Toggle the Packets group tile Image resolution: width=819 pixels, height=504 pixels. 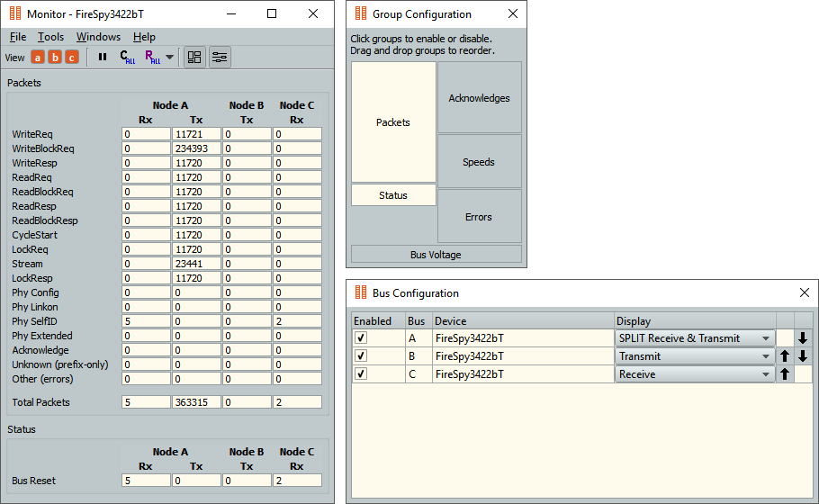[393, 122]
